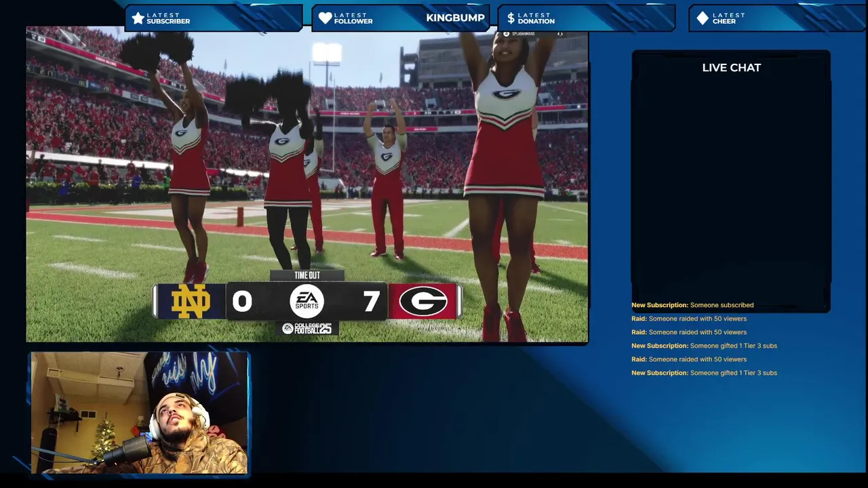The image size is (868, 488).
Task: Click the last 'gifted 1 Tier 3 subs' message
Action: pyautogui.click(x=704, y=373)
